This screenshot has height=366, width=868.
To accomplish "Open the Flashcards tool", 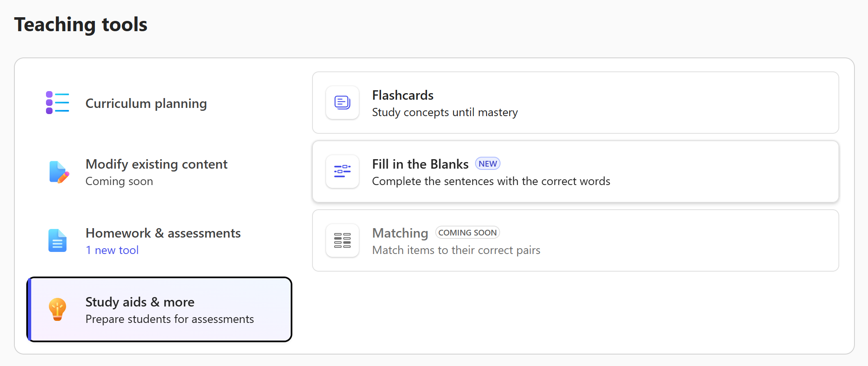I will 403,95.
